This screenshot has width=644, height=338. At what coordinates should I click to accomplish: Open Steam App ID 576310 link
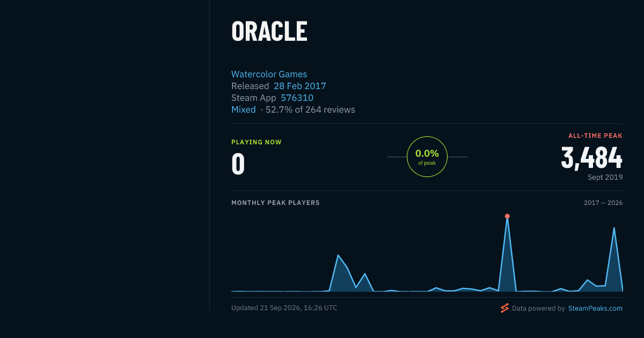[297, 98]
